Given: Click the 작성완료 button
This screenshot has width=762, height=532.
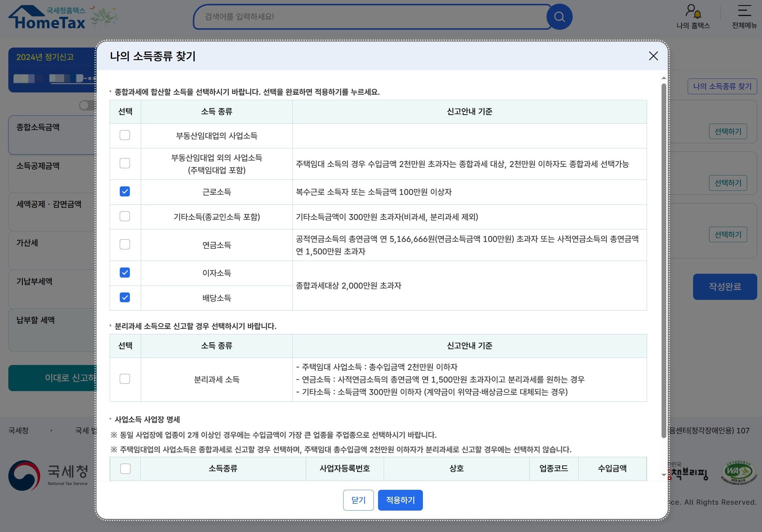Looking at the screenshot, I should [x=725, y=287].
